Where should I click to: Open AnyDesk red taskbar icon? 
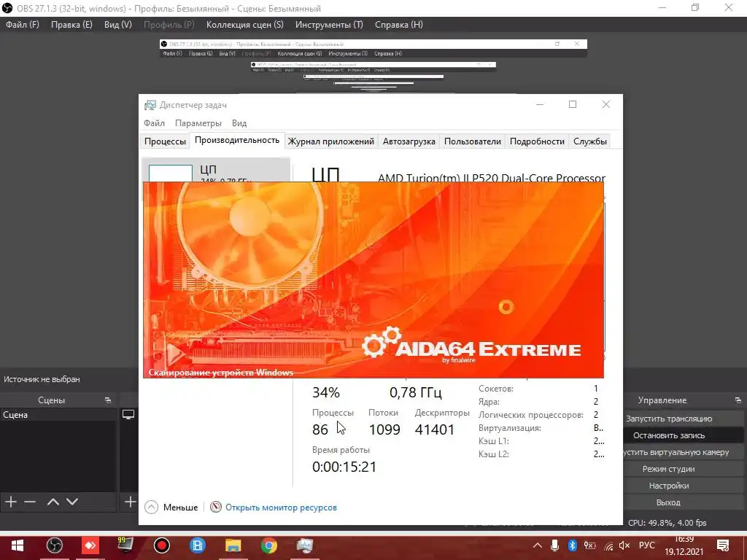point(90,545)
